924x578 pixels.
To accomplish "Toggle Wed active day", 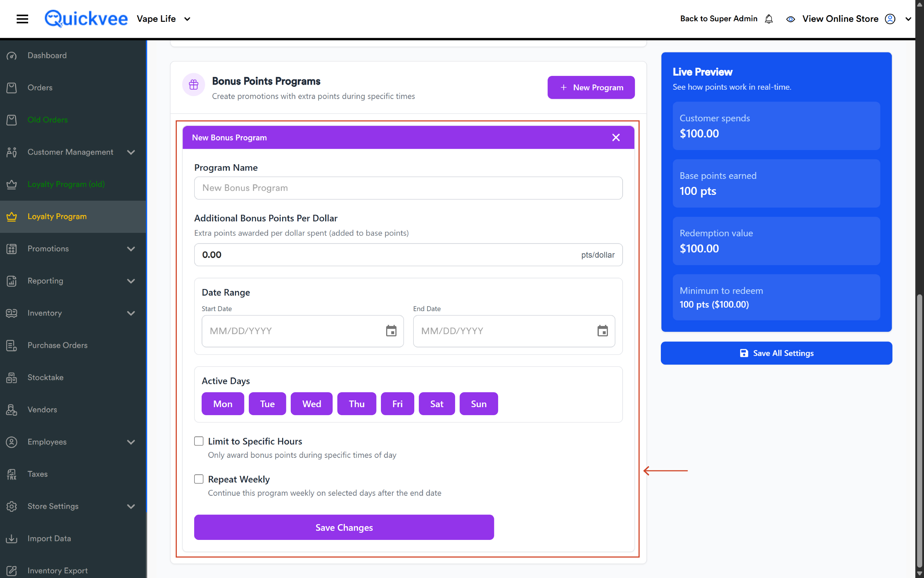I will coord(312,404).
